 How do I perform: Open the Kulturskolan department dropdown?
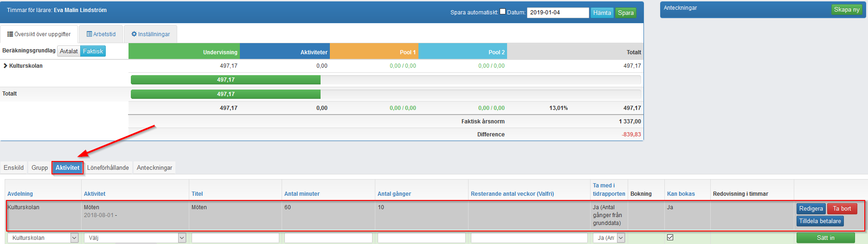coord(43,238)
